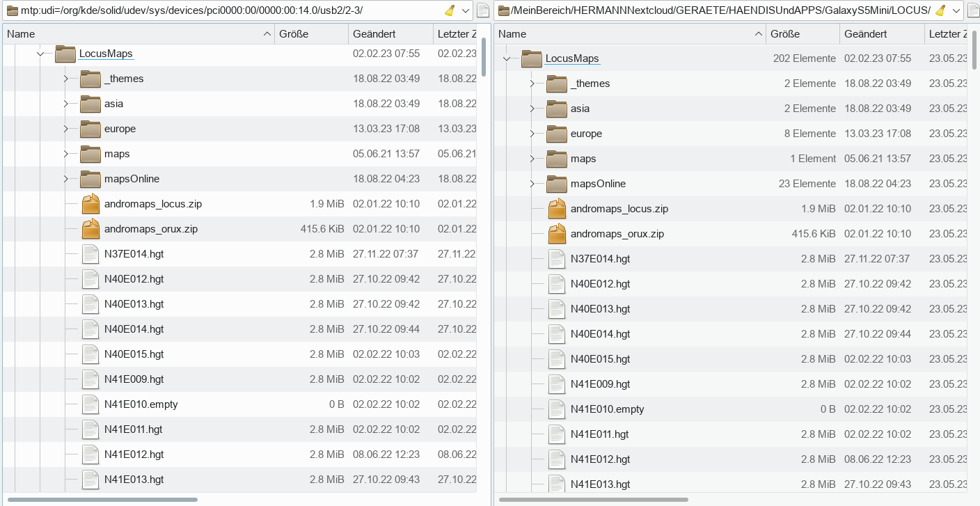Viewport: 980px width, 506px height.
Task: Click document icon beside right path bar
Action: coord(972,10)
